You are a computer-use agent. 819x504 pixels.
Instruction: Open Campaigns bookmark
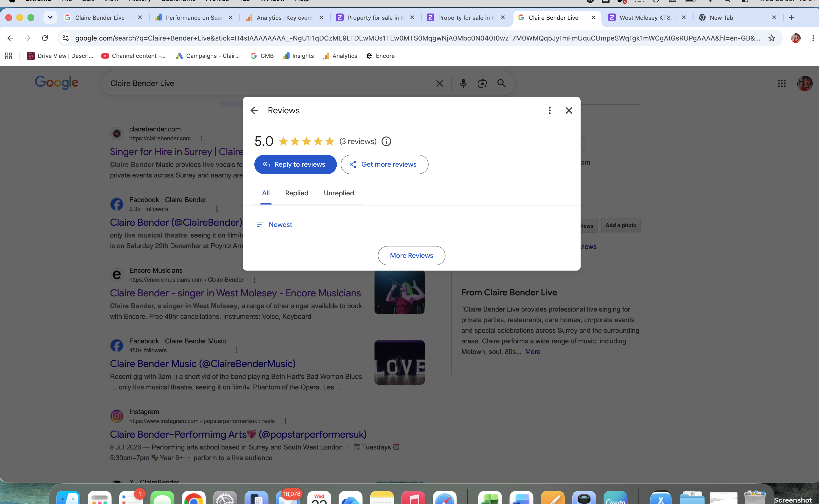208,56
